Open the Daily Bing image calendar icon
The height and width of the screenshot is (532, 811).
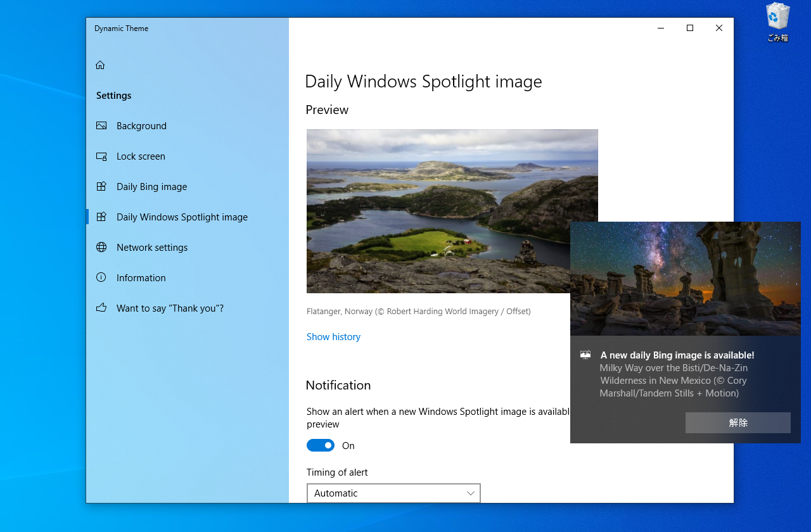click(101, 186)
